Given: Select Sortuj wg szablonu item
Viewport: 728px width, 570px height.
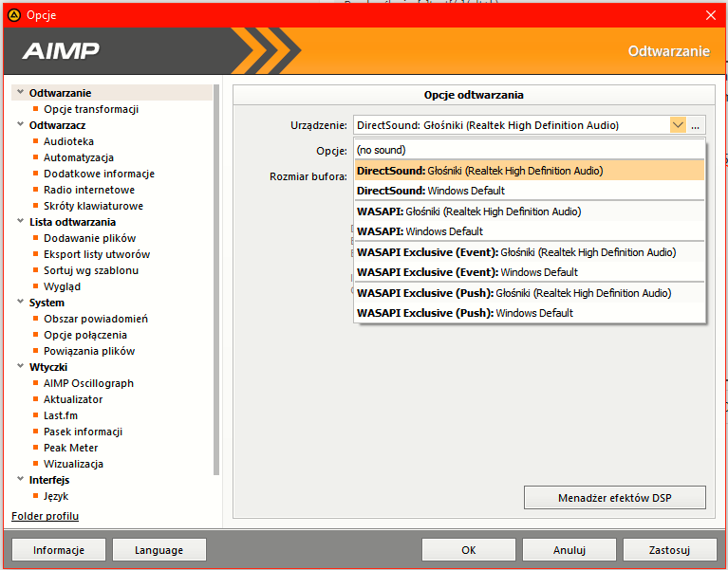Looking at the screenshot, I should (91, 270).
